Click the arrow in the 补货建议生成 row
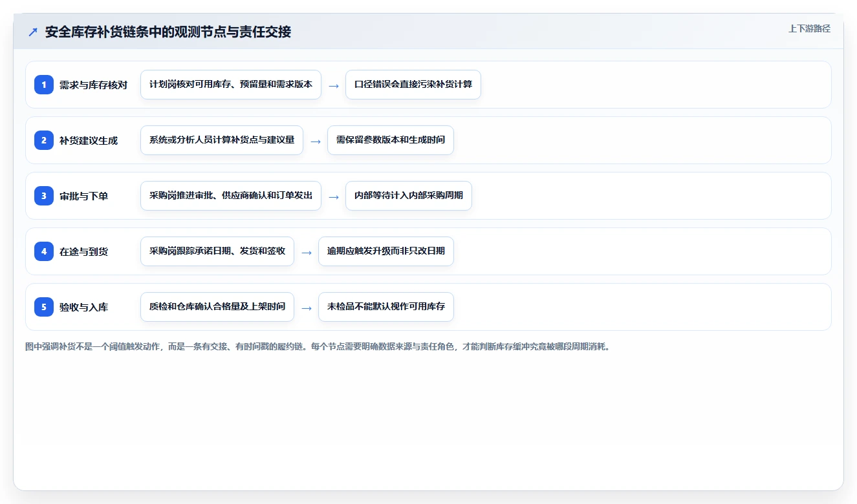Viewport: 857px width, 504px height. (316, 141)
